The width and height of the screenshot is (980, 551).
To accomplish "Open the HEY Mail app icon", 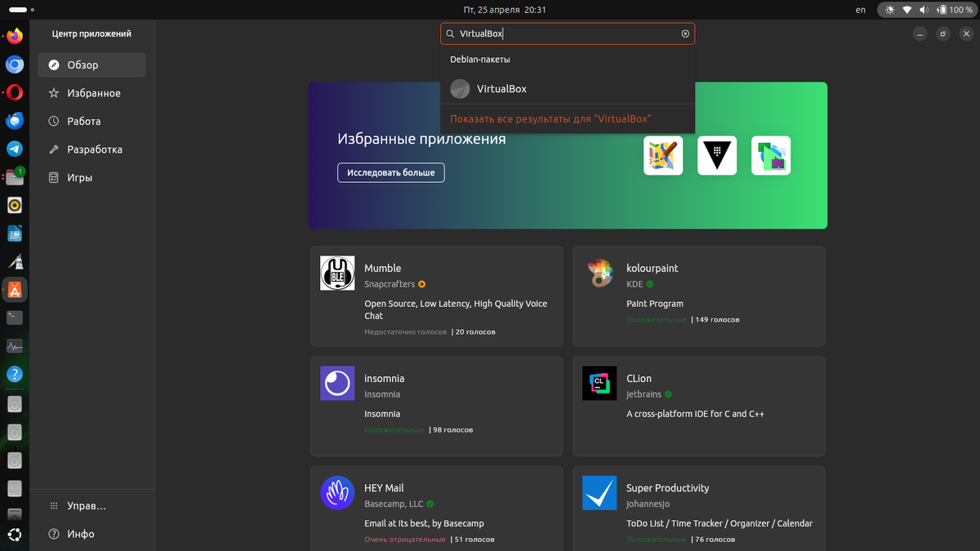I will pyautogui.click(x=337, y=493).
